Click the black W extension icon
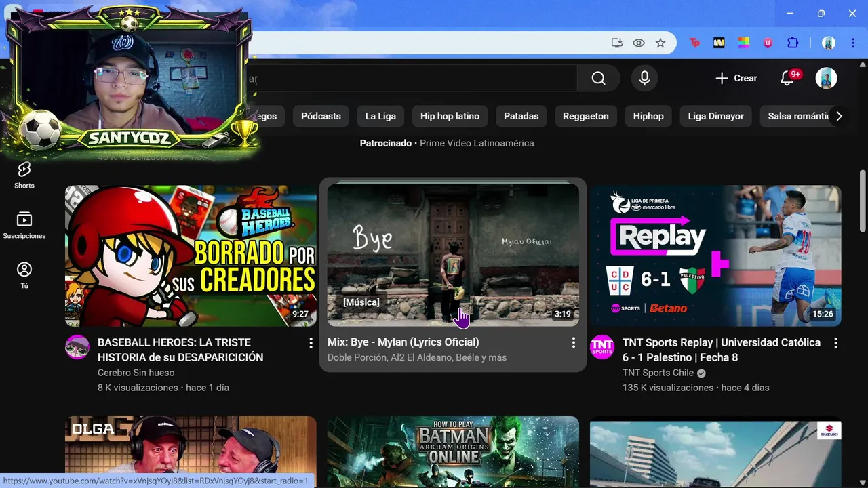Screen dimensions: 868x488 pyautogui.click(x=719, y=43)
